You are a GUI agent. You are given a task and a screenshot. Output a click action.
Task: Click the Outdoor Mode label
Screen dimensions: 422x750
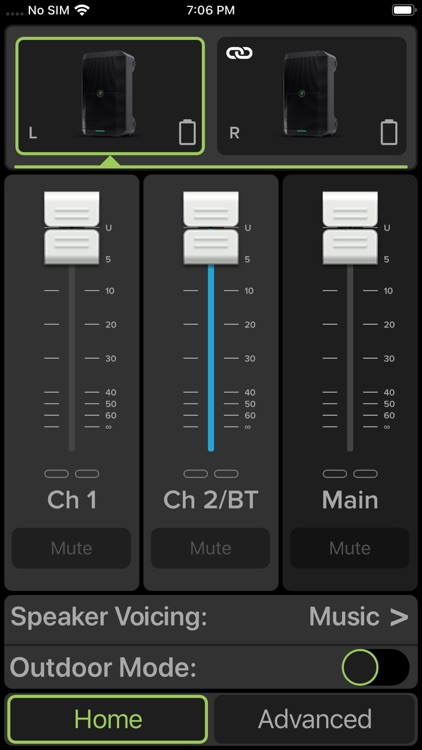(x=103, y=668)
